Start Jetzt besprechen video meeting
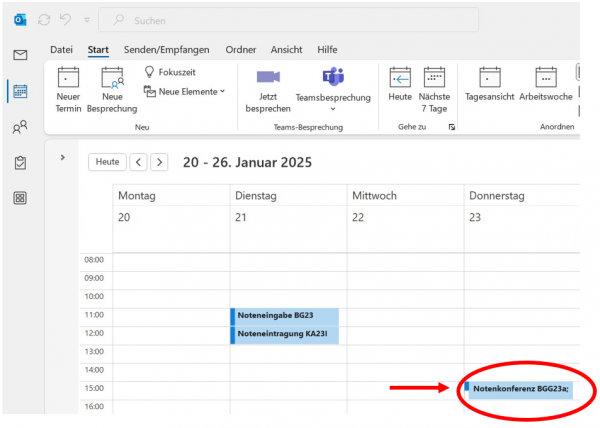The height and width of the screenshot is (428, 600). coord(267,78)
